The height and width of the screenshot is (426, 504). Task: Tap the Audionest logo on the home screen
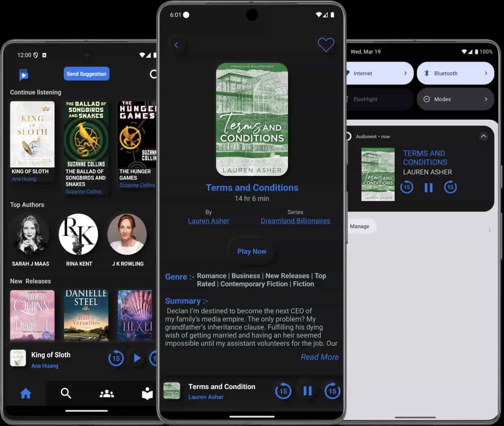tap(24, 74)
